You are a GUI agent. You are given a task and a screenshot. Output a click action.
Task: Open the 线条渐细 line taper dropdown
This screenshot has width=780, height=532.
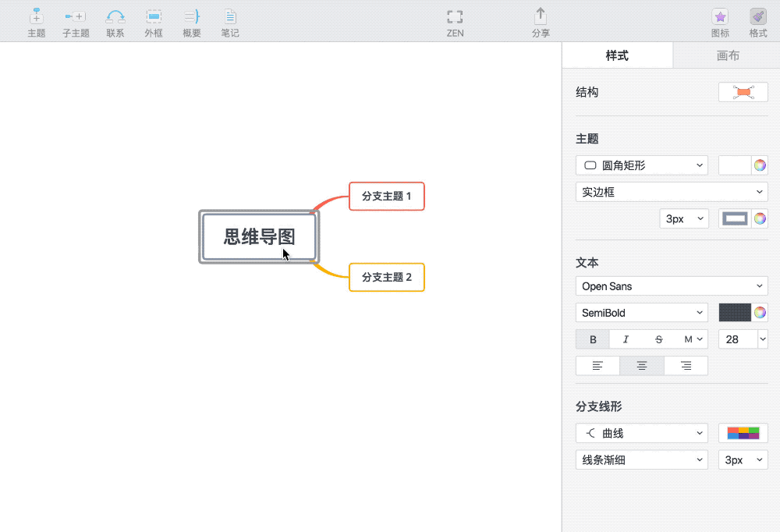click(x=642, y=459)
